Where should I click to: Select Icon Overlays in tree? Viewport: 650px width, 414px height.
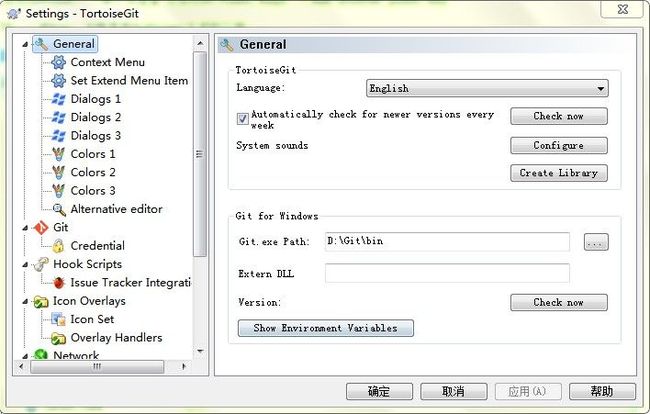coord(89,301)
